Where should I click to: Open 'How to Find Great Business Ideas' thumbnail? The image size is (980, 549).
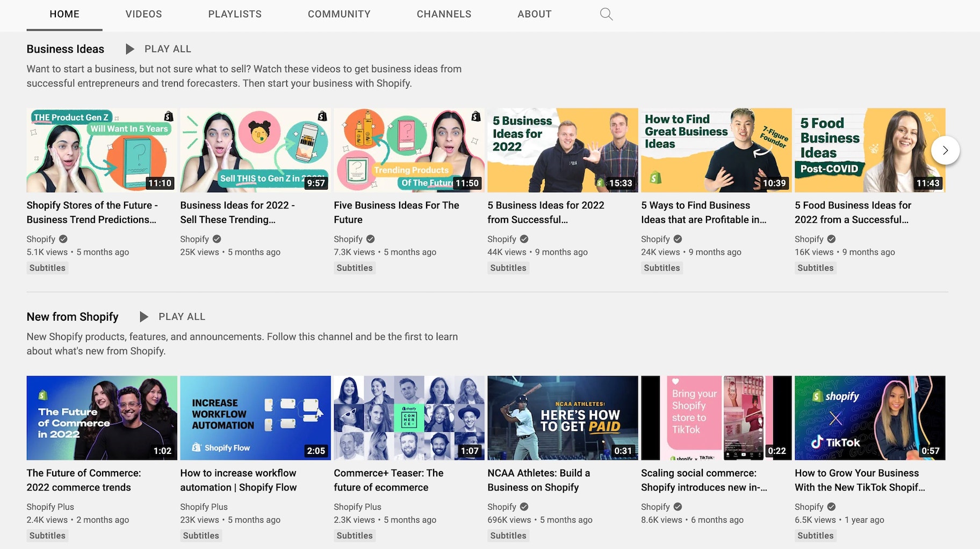716,150
